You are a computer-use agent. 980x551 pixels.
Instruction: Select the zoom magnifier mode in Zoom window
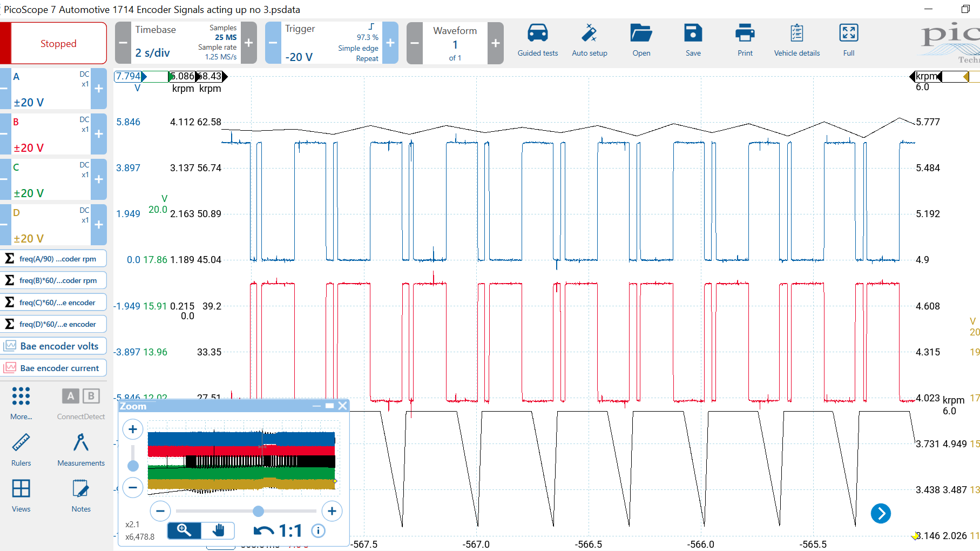click(184, 530)
